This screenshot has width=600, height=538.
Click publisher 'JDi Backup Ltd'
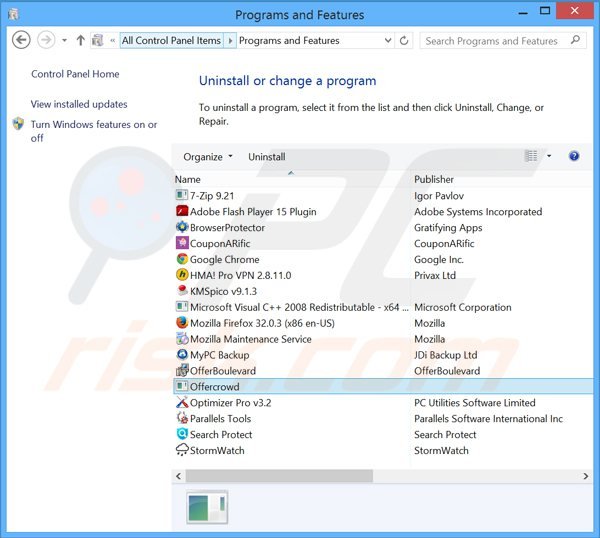click(x=445, y=355)
